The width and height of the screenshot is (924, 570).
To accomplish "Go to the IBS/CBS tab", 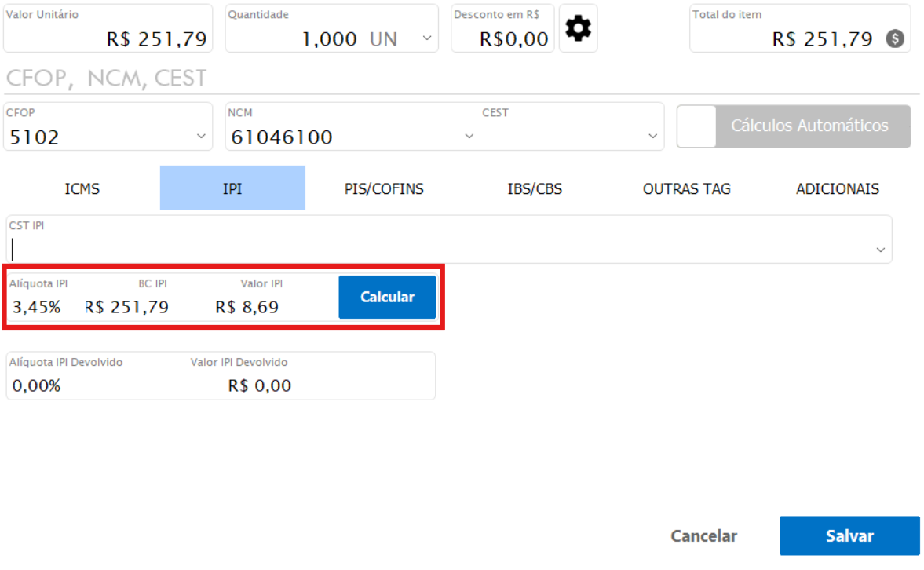I will (535, 188).
